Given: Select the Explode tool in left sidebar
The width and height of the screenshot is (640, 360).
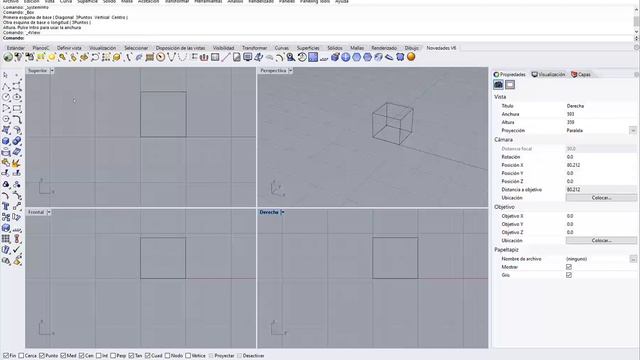Looking at the screenshot, I should [x=17, y=163].
